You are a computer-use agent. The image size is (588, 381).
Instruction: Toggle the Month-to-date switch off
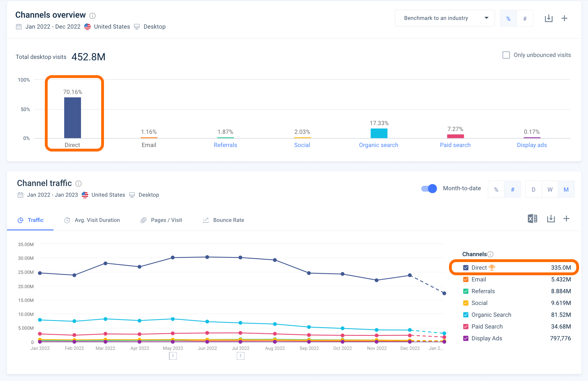(429, 189)
